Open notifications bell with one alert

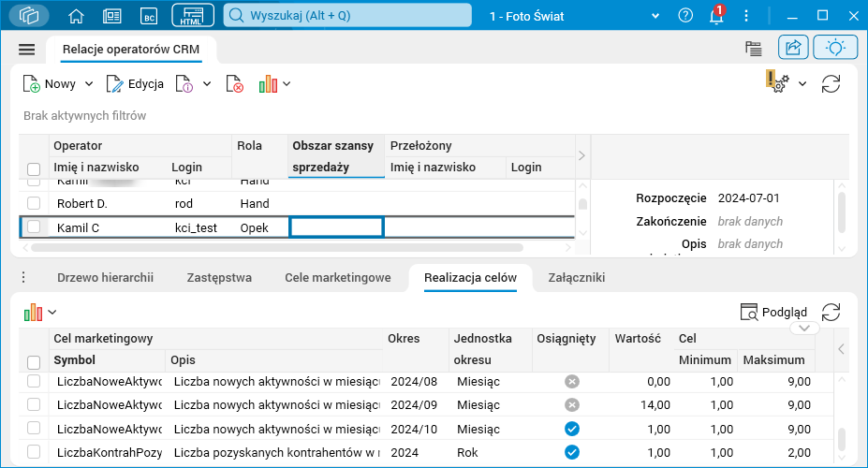pos(716,16)
